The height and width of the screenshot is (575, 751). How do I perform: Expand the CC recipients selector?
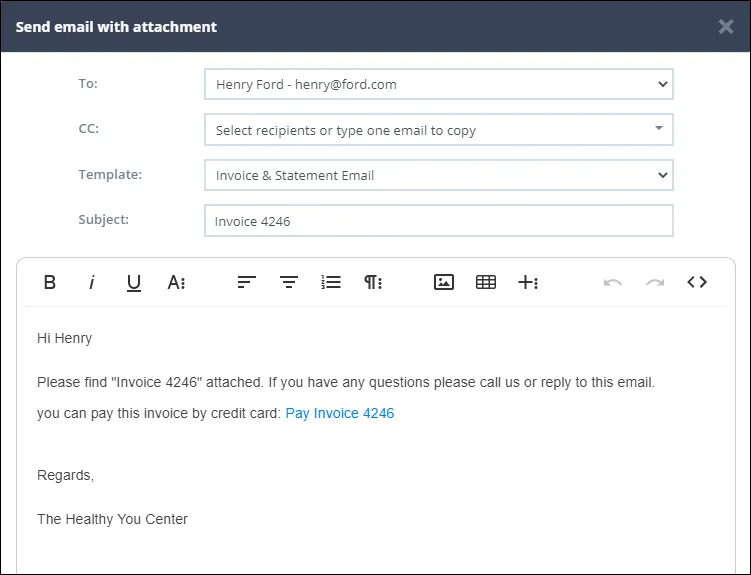coord(439,129)
